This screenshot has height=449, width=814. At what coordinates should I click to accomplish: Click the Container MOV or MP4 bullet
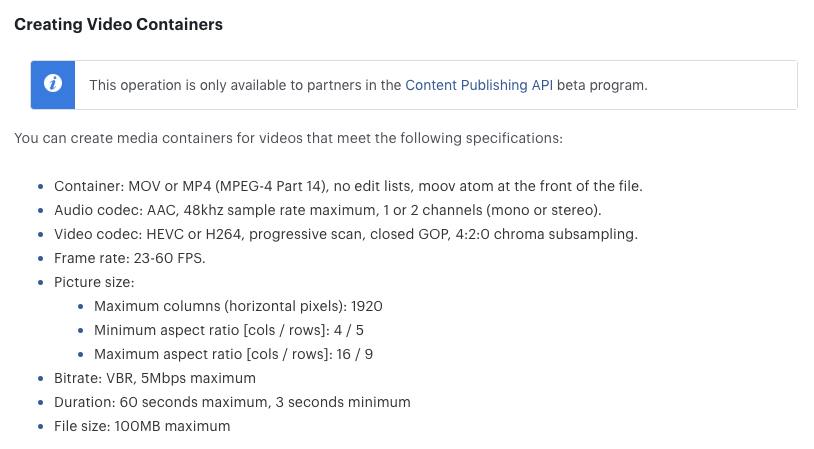[x=348, y=186]
